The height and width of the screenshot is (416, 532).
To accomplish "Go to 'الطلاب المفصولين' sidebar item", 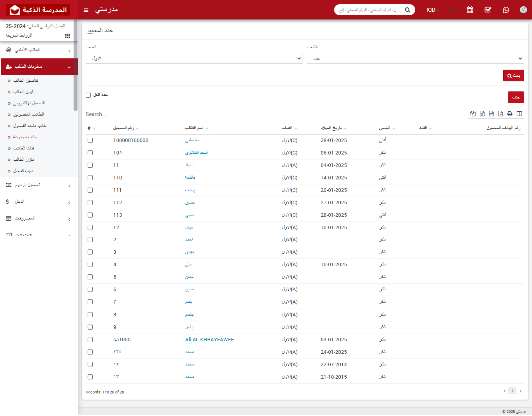I will [x=28, y=114].
